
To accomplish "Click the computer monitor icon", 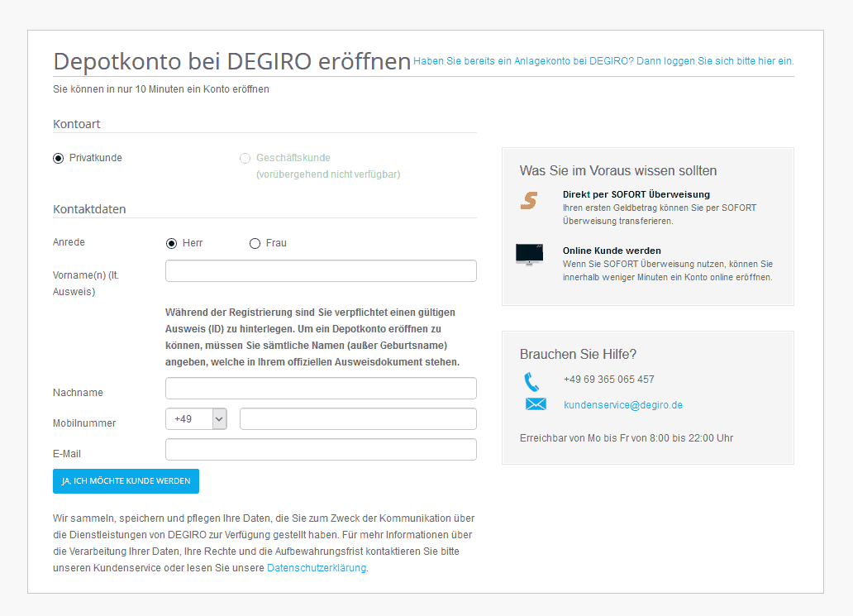I will click(529, 254).
